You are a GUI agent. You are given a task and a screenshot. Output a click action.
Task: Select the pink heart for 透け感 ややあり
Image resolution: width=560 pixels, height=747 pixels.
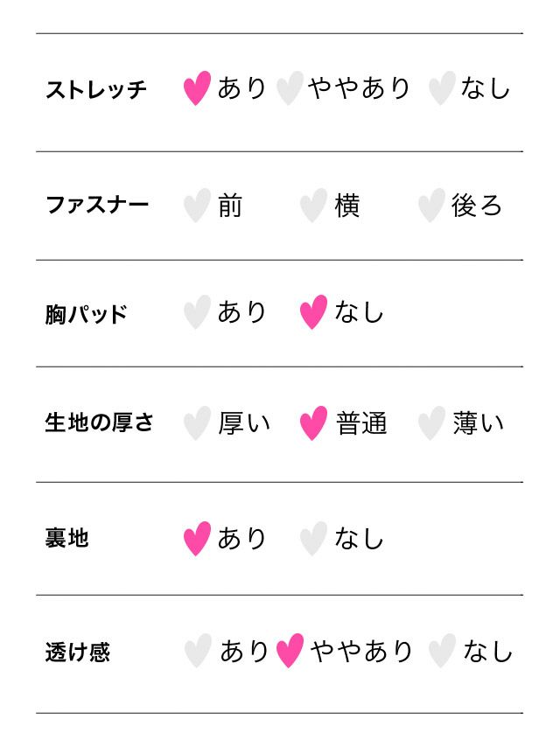(289, 651)
